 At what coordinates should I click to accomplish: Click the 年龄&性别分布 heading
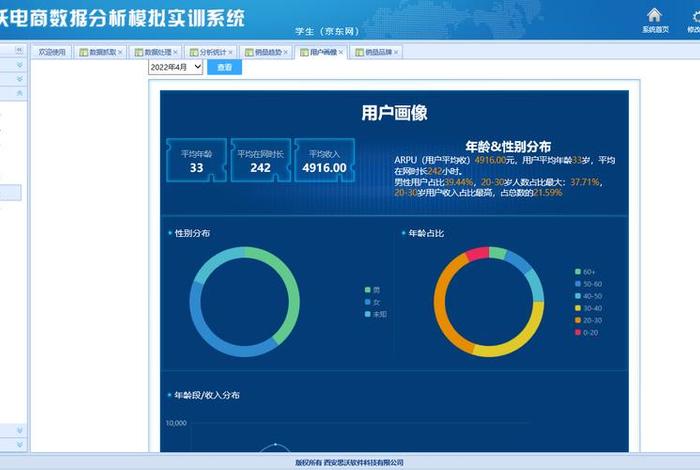tap(508, 146)
